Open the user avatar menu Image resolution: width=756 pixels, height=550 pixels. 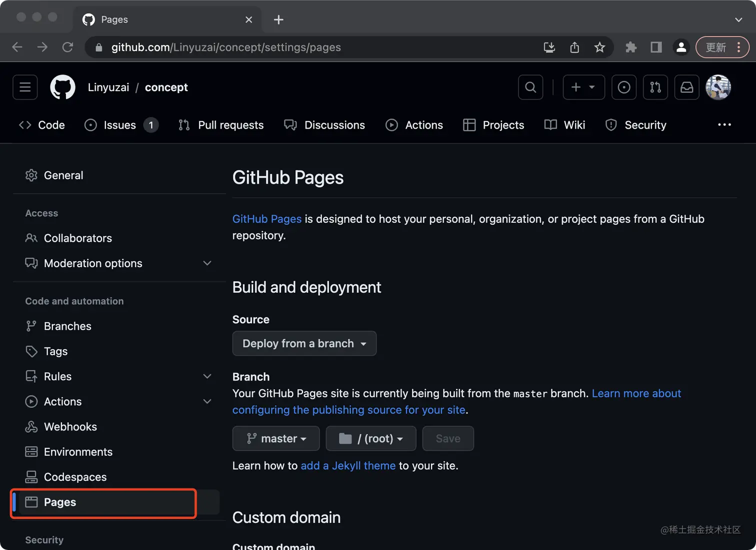[718, 87]
